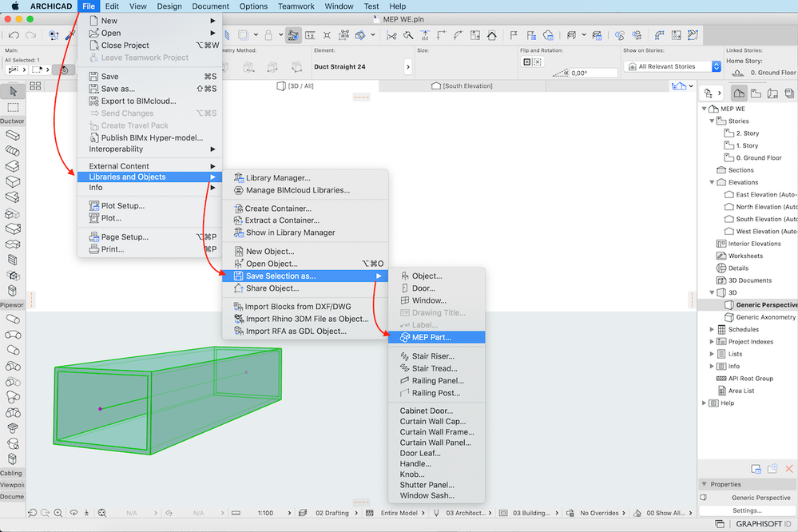798x532 pixels.
Task: Open Library Manager... menu entry
Action: (305, 177)
